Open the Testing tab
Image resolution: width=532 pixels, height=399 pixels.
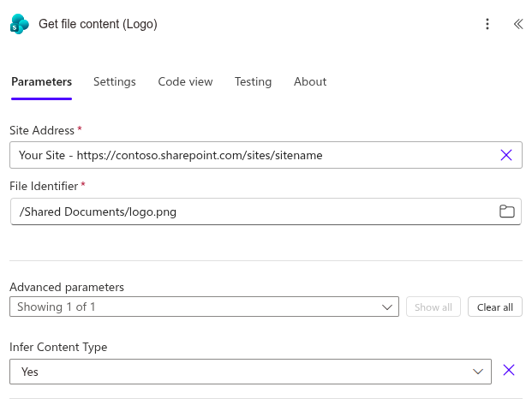(x=253, y=81)
